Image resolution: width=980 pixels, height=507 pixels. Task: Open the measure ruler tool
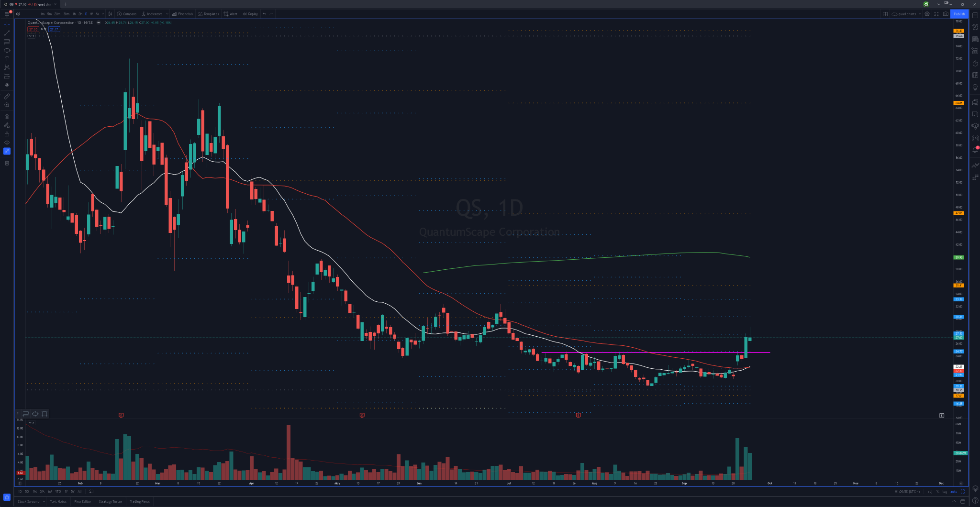tap(7, 96)
